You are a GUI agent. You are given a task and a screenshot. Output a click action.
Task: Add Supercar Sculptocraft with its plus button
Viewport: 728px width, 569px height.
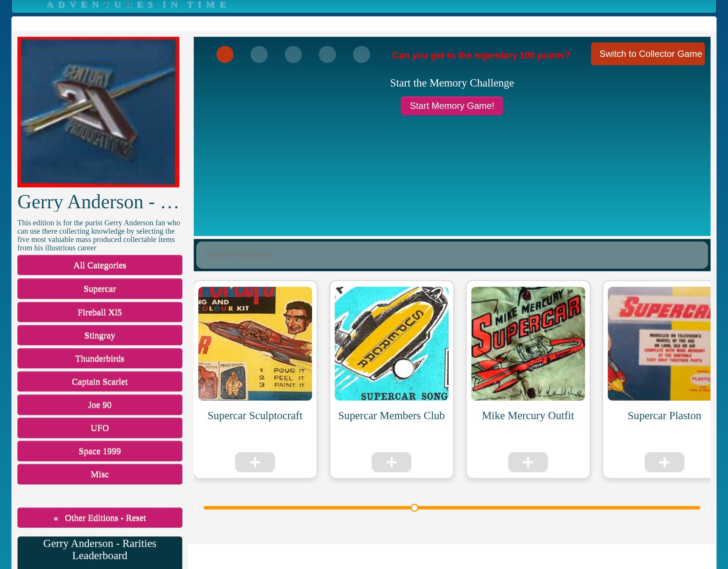tap(255, 462)
